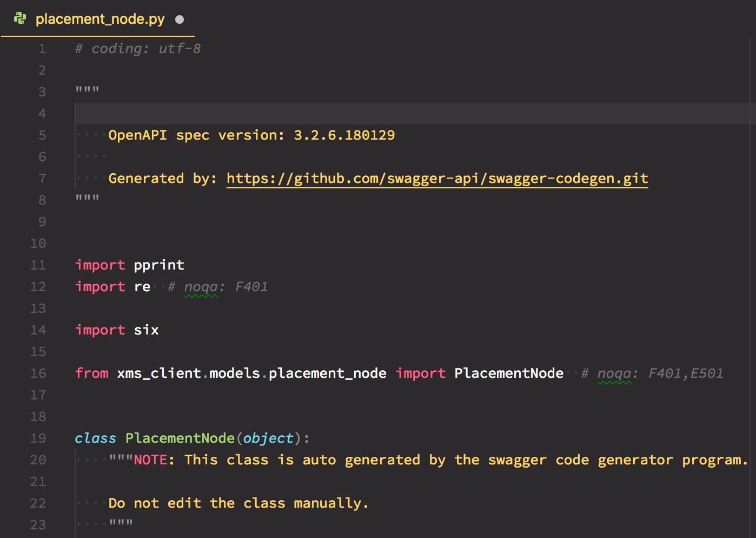
Task: Select the placement_node.py tab
Action: coord(99,18)
